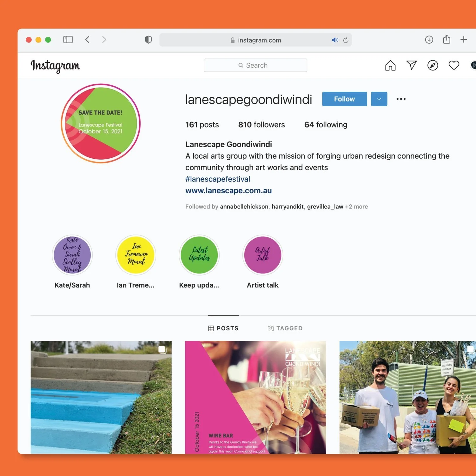476x476 pixels.
Task: Select the POSTS tab
Action: (x=223, y=328)
